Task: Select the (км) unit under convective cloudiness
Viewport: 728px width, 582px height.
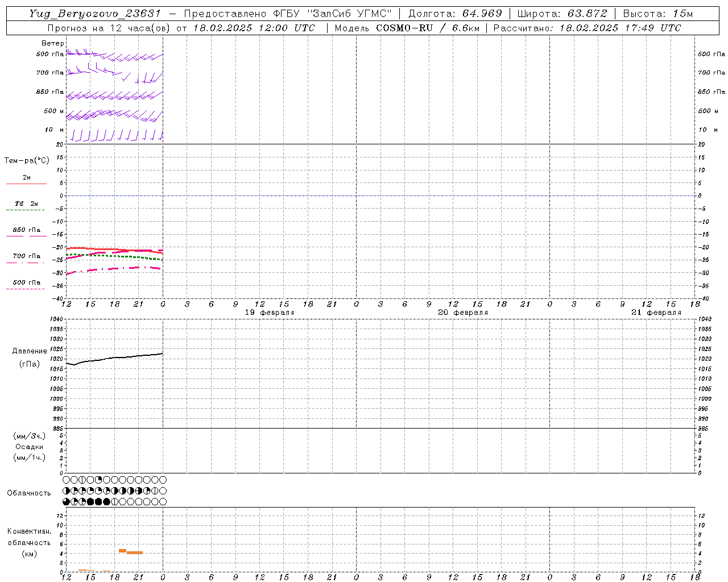Action: click(30, 554)
